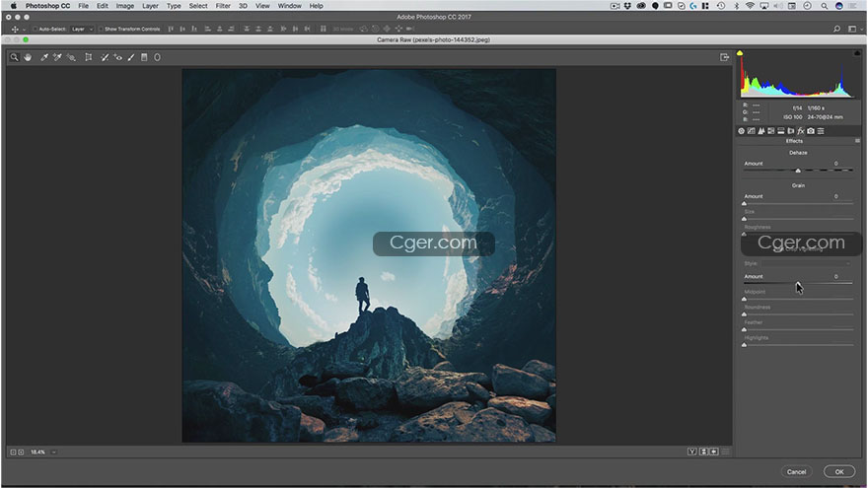Click the OK button

(839, 471)
